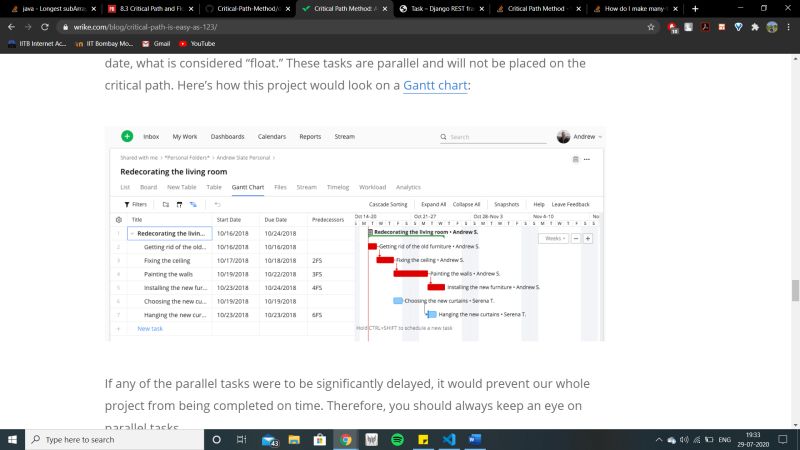Open the blue shield-shaped extension icon
The width and height of the screenshot is (800, 450).
(738, 27)
